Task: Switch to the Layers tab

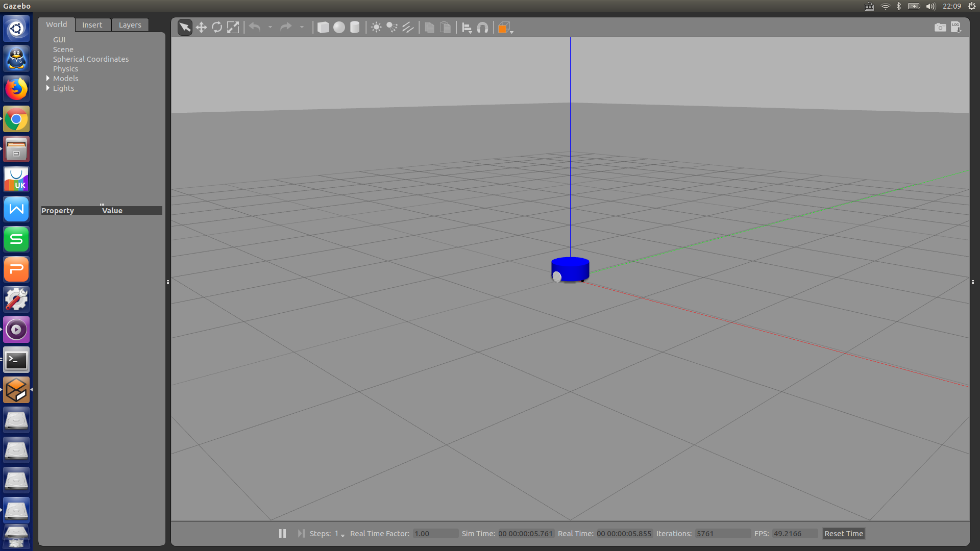Action: pyautogui.click(x=130, y=25)
